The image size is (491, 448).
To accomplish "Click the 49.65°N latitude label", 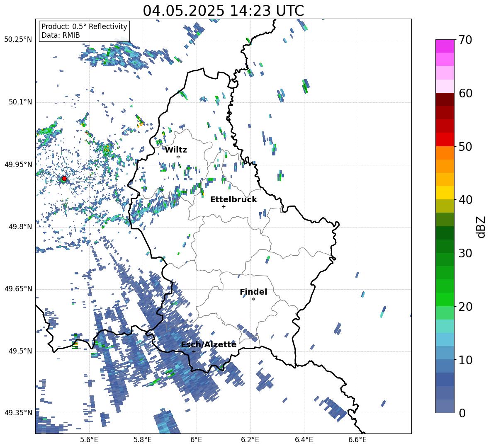I will tap(18, 289).
